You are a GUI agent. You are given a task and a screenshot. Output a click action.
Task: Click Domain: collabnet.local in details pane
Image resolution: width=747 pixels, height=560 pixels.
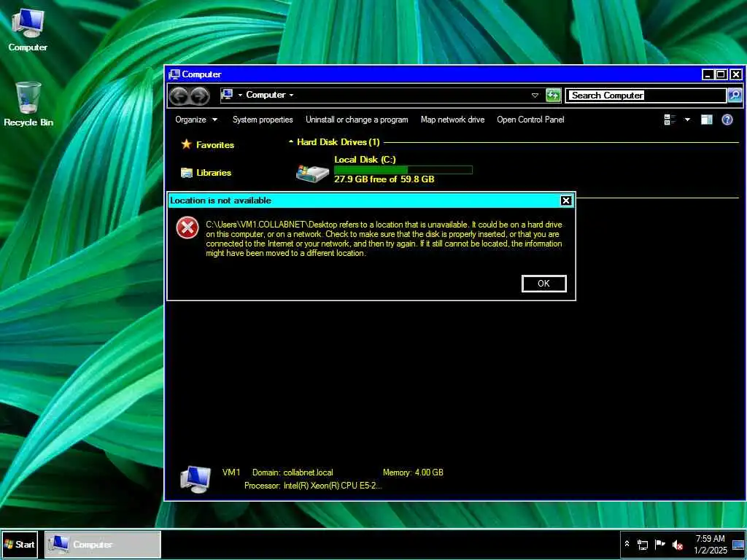click(x=293, y=472)
